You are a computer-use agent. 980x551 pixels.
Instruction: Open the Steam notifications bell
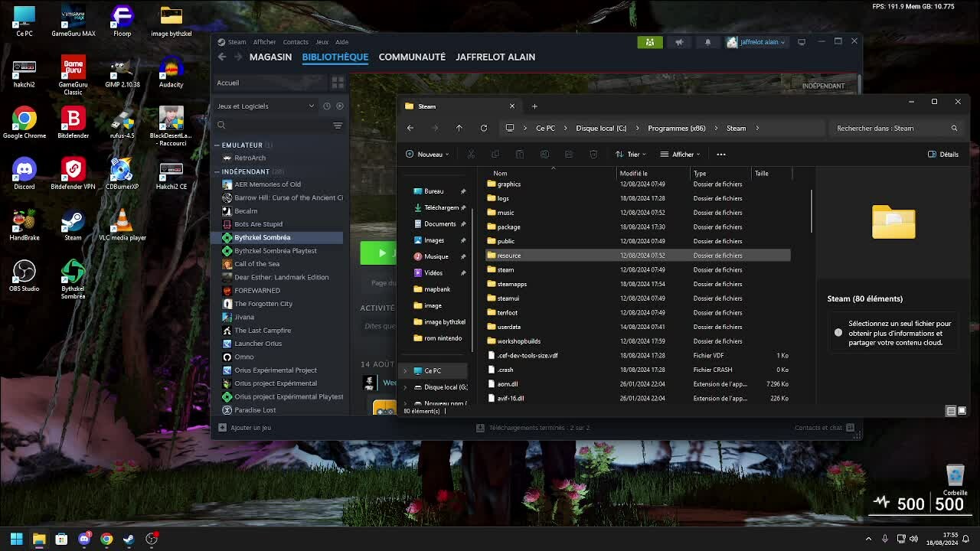click(707, 42)
